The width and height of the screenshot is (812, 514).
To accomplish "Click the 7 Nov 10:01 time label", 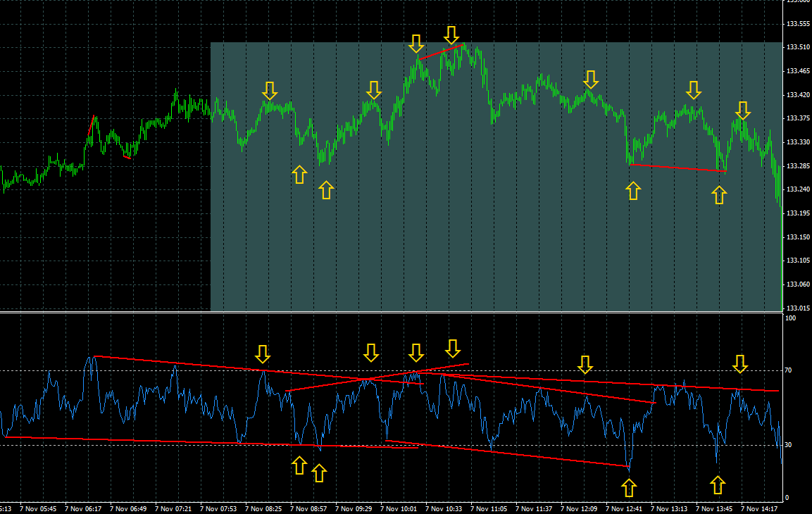I will coord(399,509).
